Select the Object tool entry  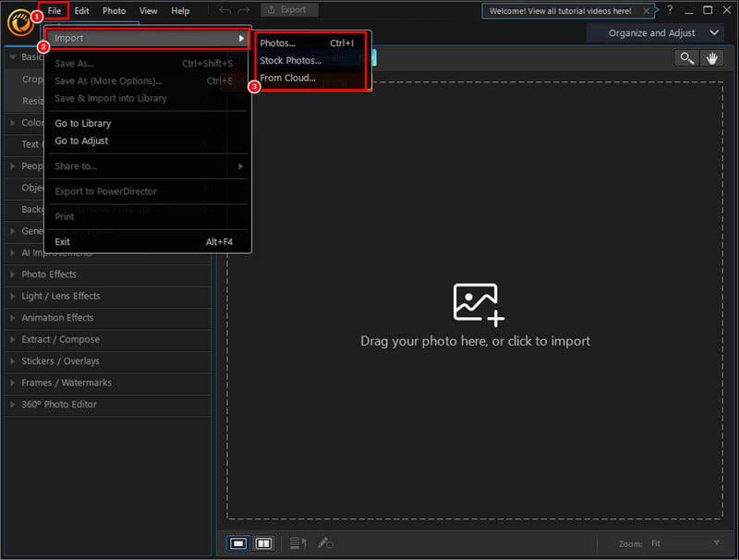(x=32, y=188)
